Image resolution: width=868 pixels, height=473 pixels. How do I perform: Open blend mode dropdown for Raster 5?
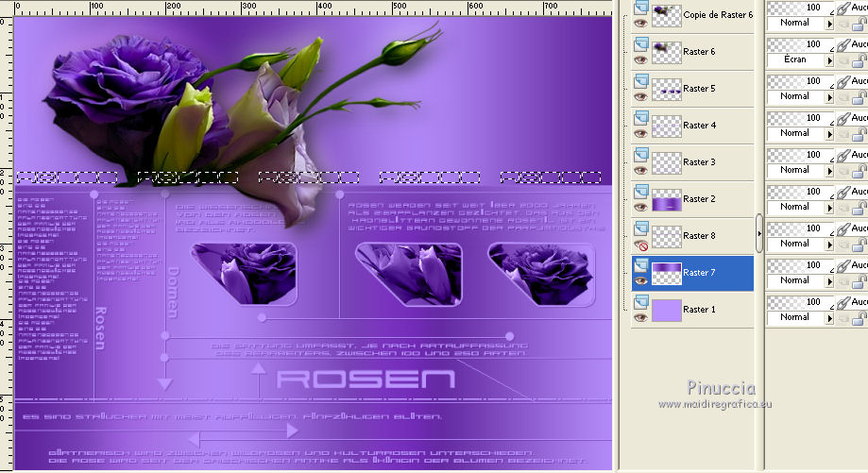coord(829,97)
